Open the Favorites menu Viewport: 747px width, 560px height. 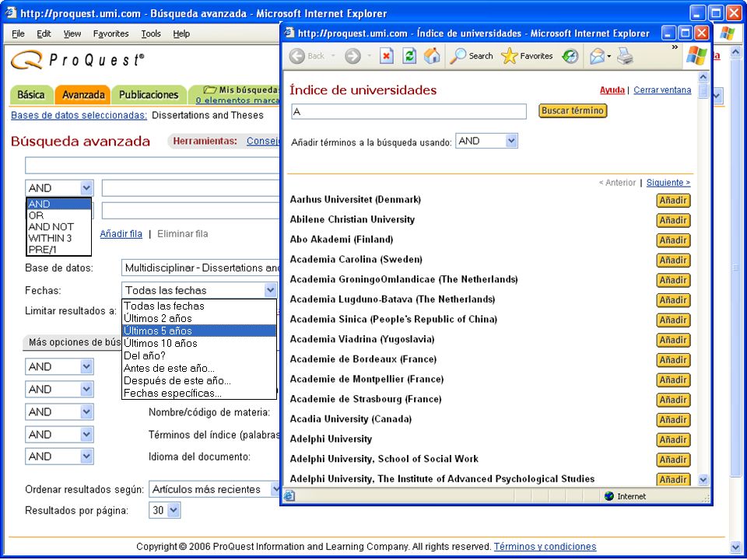tap(111, 33)
